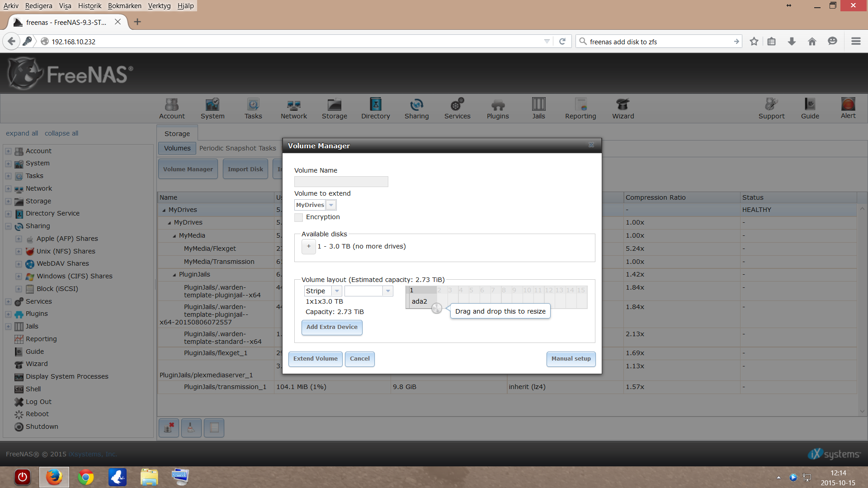Open Directory in the top toolbar

pyautogui.click(x=376, y=109)
